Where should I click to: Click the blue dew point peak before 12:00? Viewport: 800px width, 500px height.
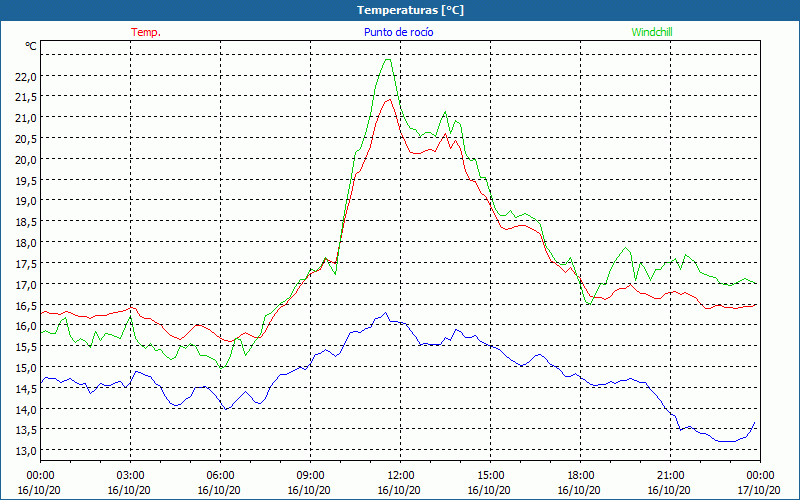tap(386, 313)
